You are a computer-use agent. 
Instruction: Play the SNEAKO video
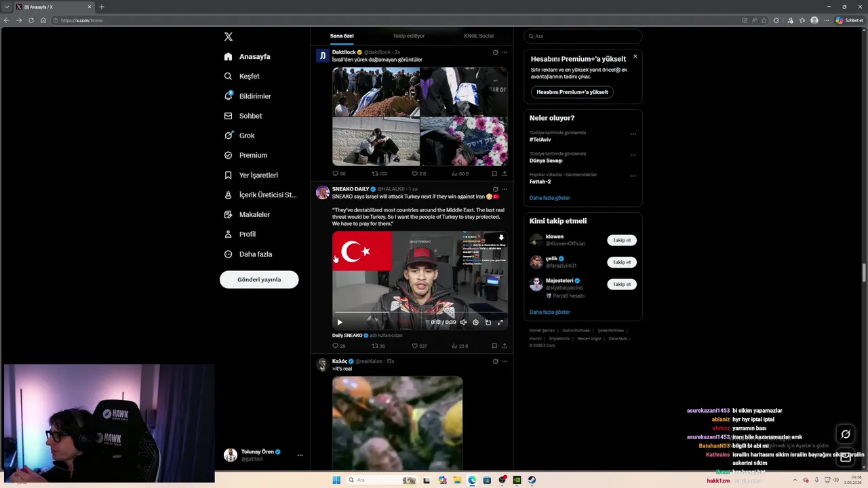[x=340, y=323]
